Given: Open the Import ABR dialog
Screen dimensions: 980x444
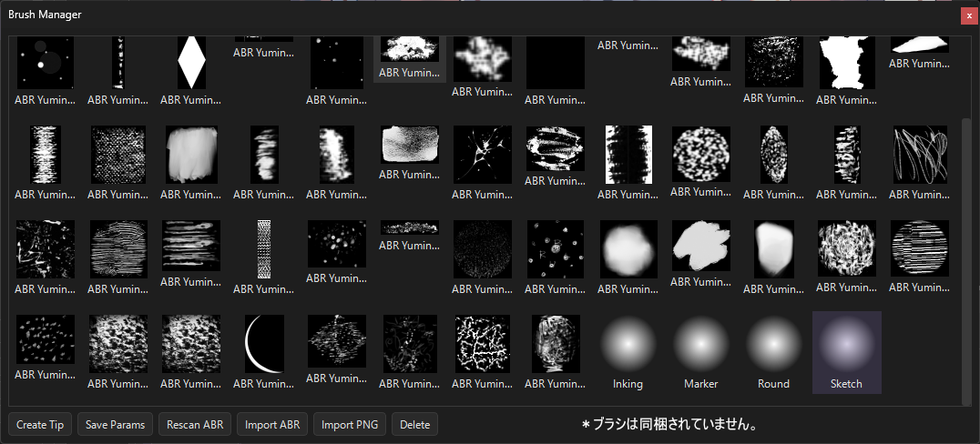Looking at the screenshot, I should point(272,425).
